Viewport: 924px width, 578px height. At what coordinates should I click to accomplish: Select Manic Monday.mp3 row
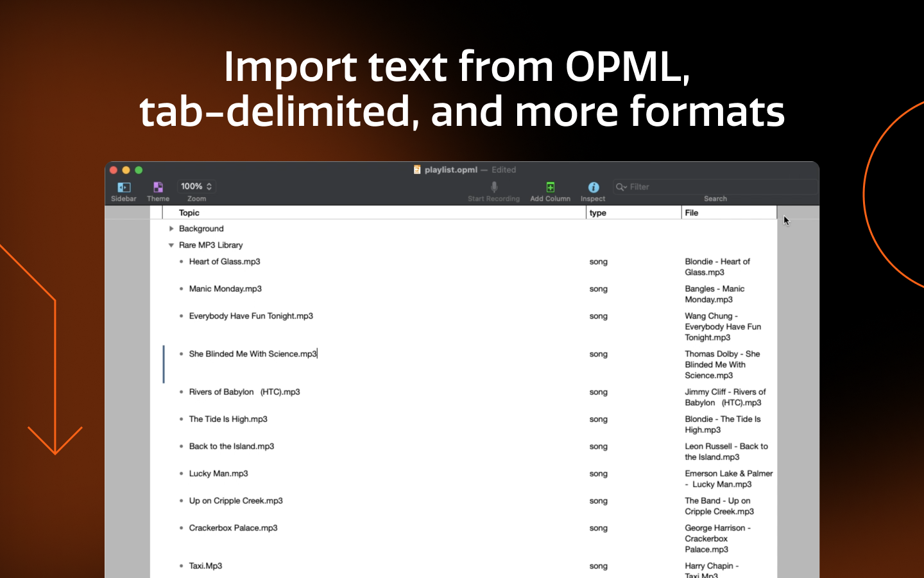point(225,289)
